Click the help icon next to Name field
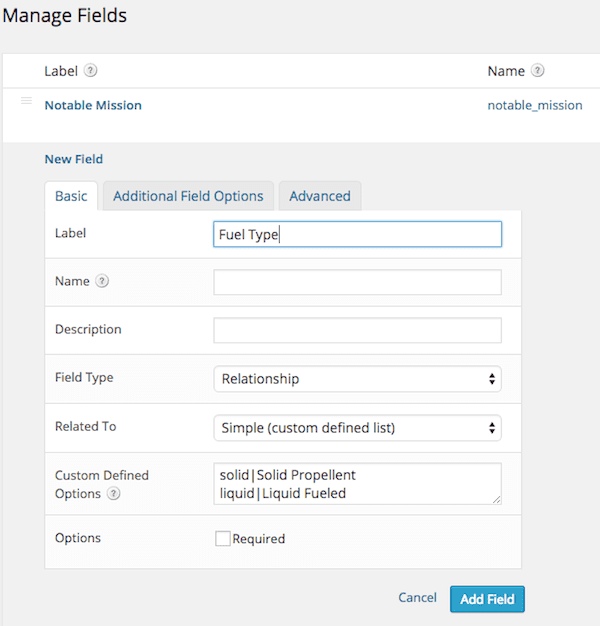Viewport: 600px width, 626px height. point(102,282)
